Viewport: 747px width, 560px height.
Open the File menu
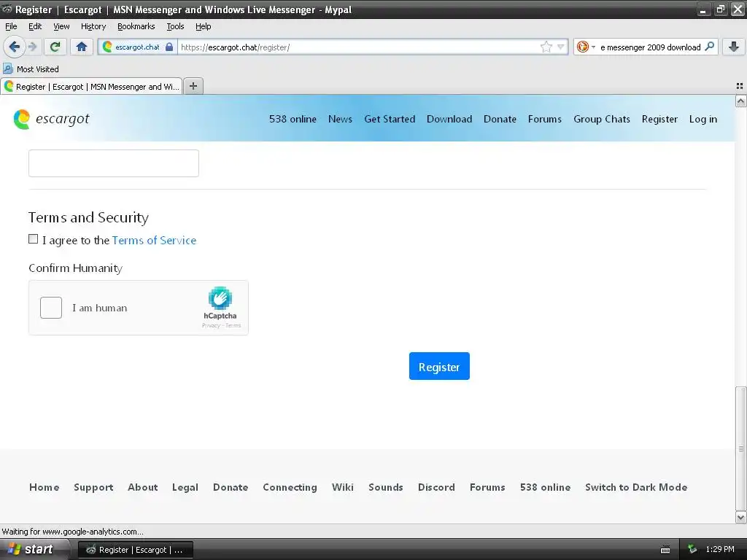tap(11, 26)
